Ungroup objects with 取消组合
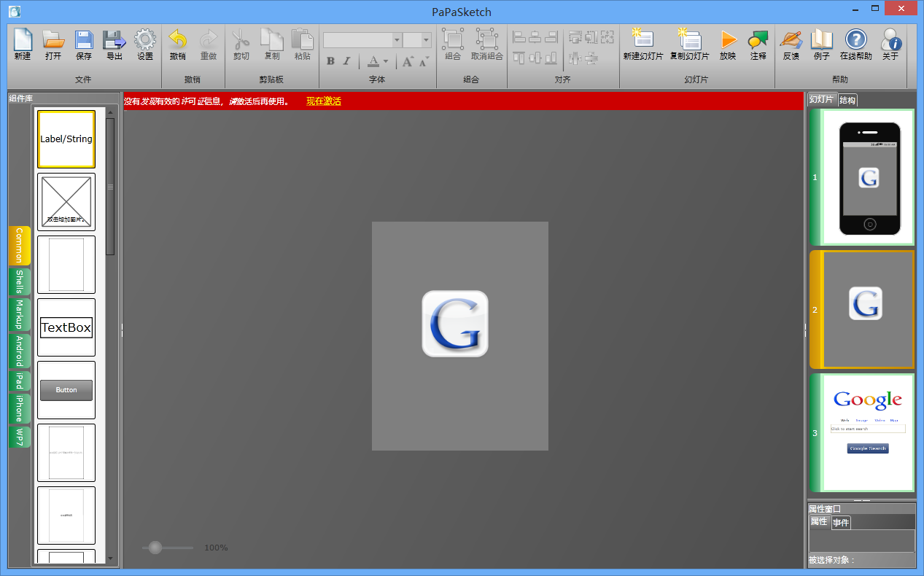 pos(486,44)
